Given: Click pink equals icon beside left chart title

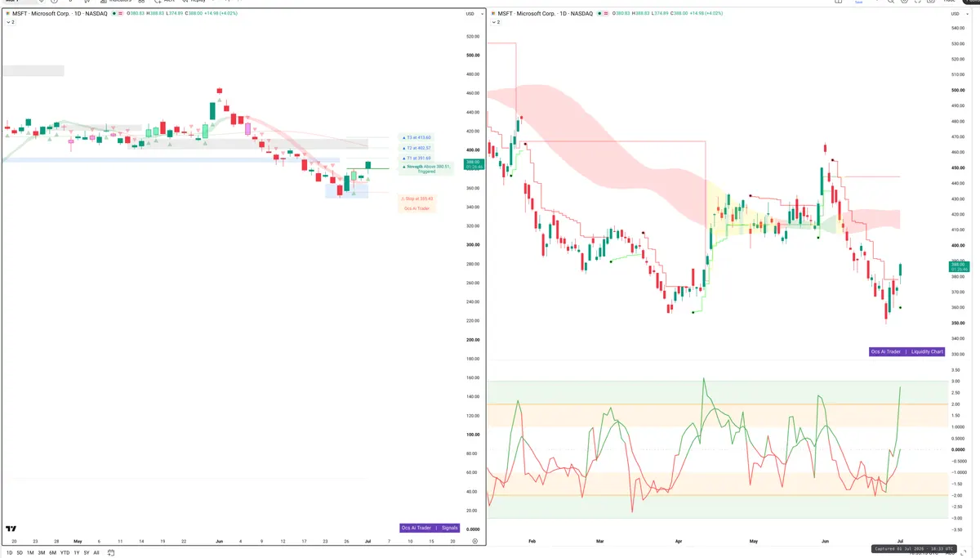Looking at the screenshot, I should [x=121, y=14].
